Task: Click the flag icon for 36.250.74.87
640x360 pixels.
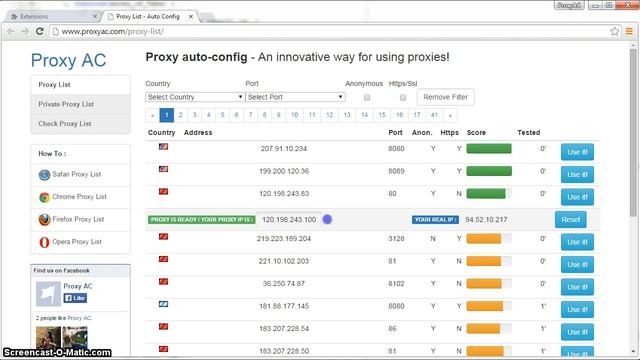Action: click(x=163, y=282)
